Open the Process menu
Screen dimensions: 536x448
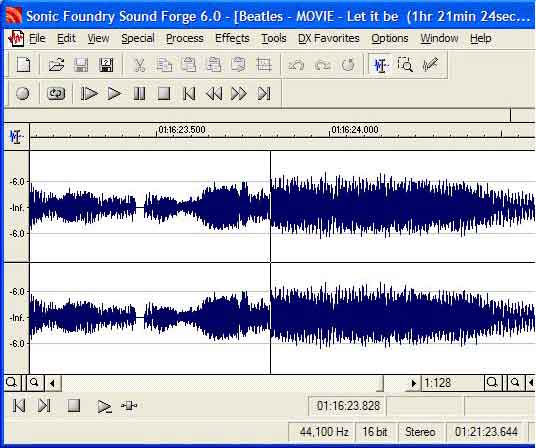click(x=185, y=38)
